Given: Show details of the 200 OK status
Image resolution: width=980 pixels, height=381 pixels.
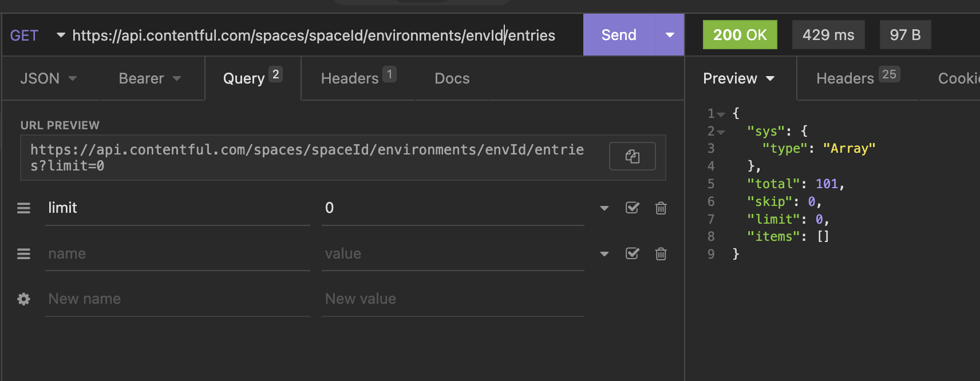Looking at the screenshot, I should click(x=740, y=35).
